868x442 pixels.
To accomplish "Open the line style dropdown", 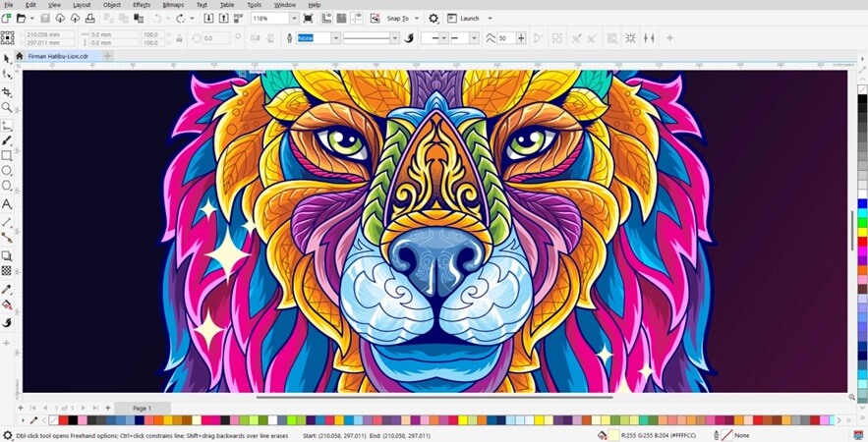I will point(395,38).
